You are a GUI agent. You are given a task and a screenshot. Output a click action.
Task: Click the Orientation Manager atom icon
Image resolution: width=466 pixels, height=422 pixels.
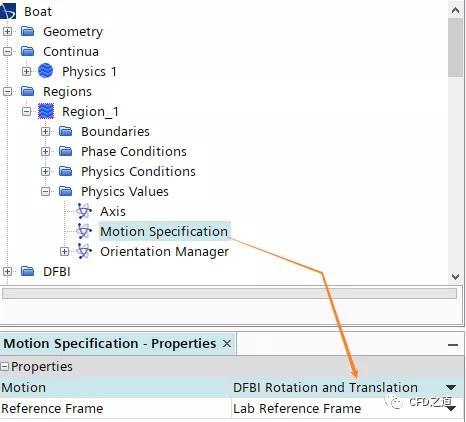84,251
